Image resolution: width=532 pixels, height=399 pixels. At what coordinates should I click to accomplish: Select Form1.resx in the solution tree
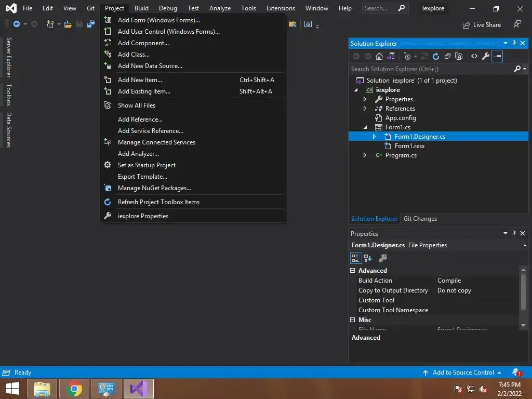[409, 146]
